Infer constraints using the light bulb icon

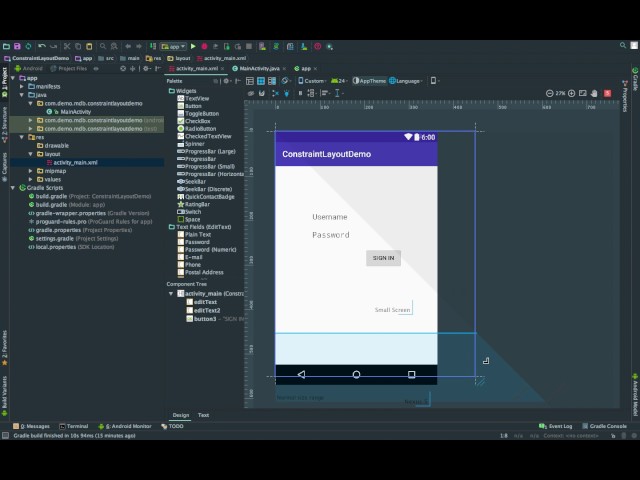click(x=287, y=93)
